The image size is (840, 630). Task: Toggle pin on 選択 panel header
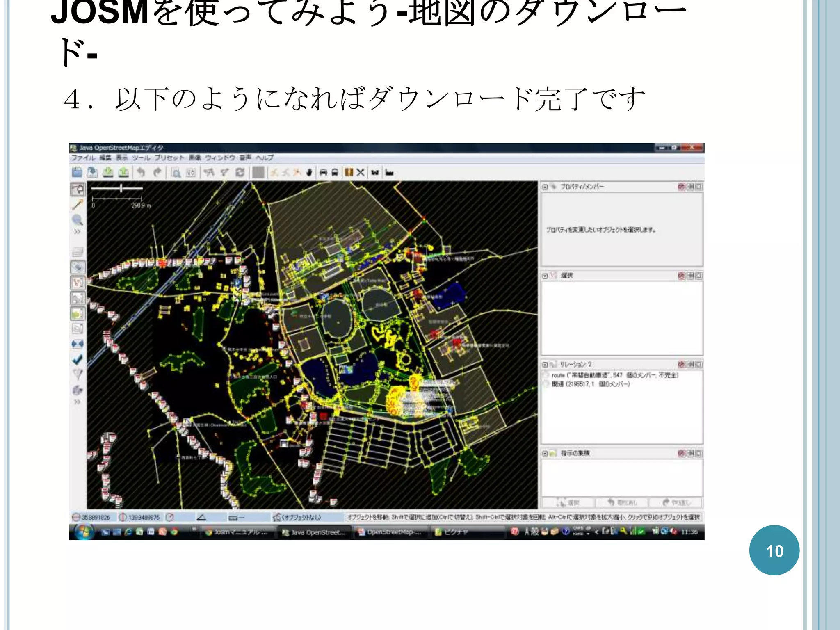point(691,276)
